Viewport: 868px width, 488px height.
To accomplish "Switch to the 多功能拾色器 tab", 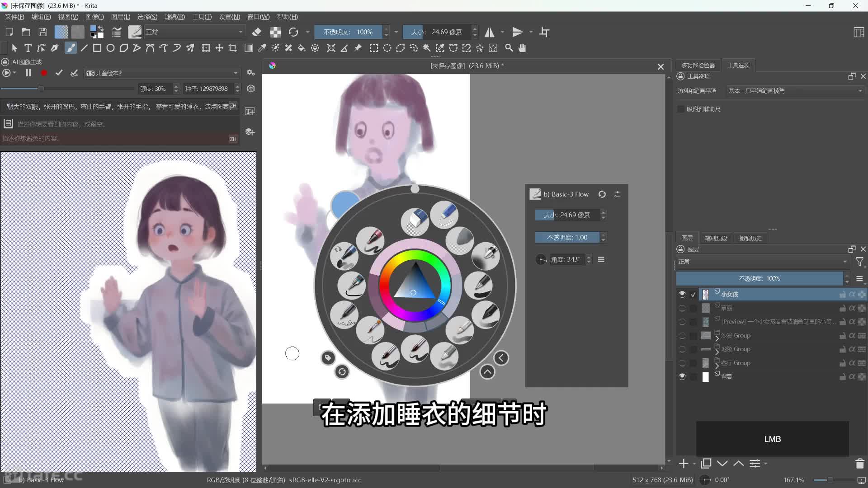I will [698, 65].
